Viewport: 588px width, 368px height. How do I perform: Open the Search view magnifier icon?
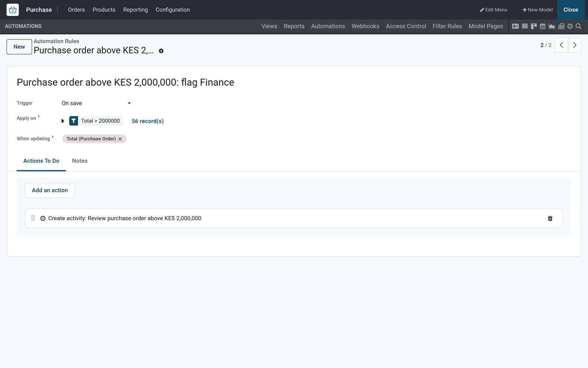578,26
